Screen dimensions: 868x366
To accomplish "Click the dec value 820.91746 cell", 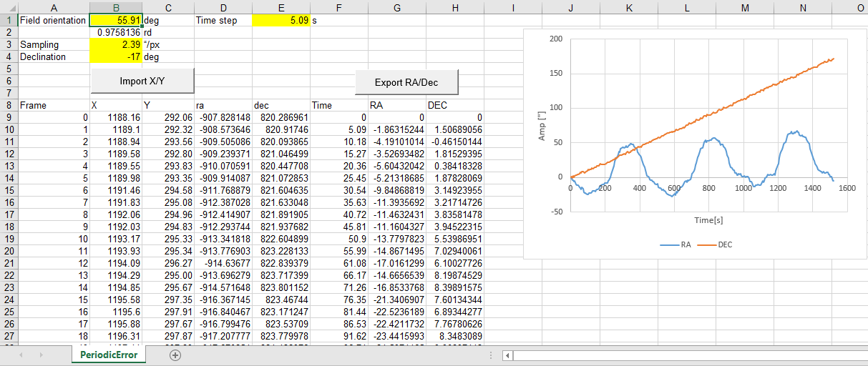I will [281, 129].
